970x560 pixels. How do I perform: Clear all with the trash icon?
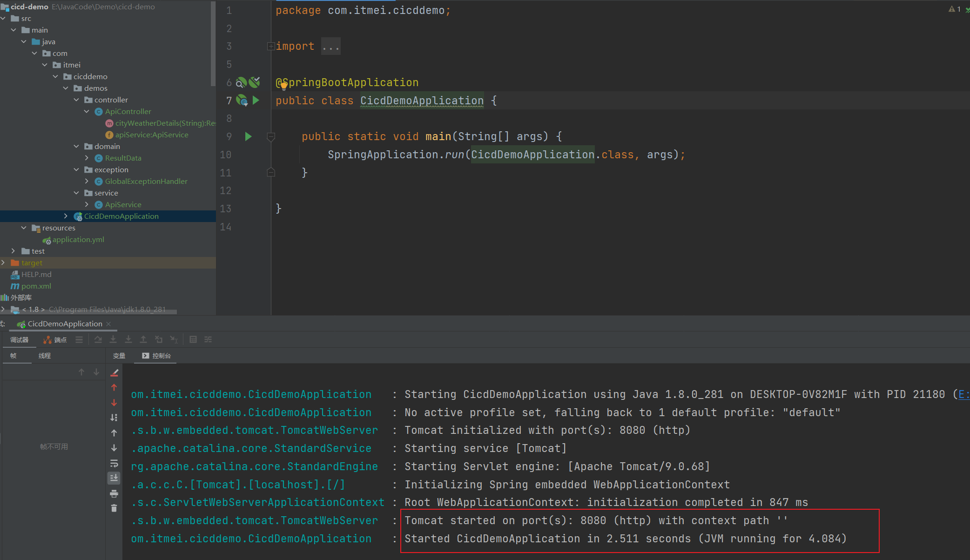(x=114, y=508)
